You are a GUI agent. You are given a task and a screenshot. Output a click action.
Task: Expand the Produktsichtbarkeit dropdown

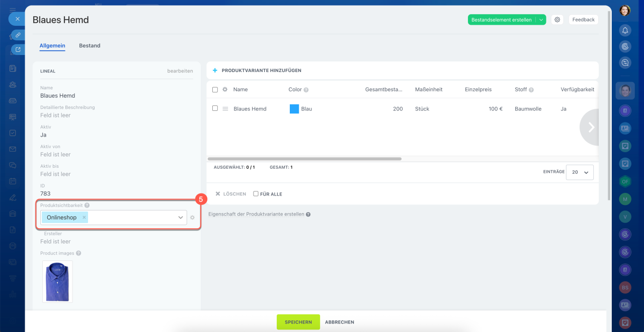pyautogui.click(x=181, y=218)
